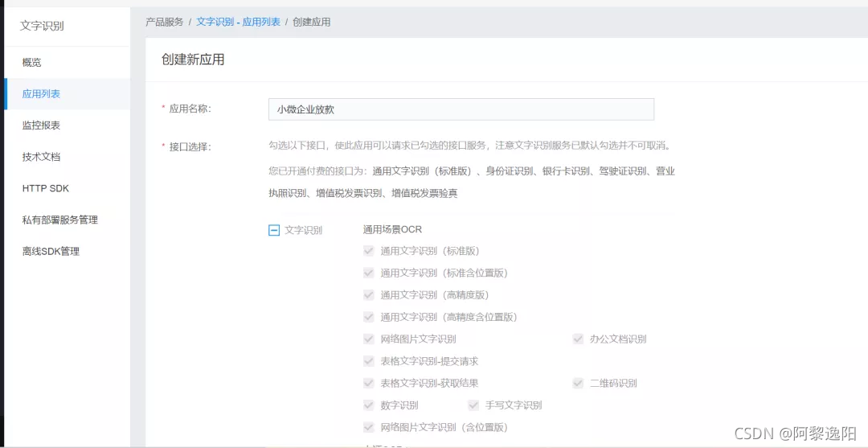Toggle 通用文字识别（标准含位置版） checkbox
The width and height of the screenshot is (868, 448).
369,273
